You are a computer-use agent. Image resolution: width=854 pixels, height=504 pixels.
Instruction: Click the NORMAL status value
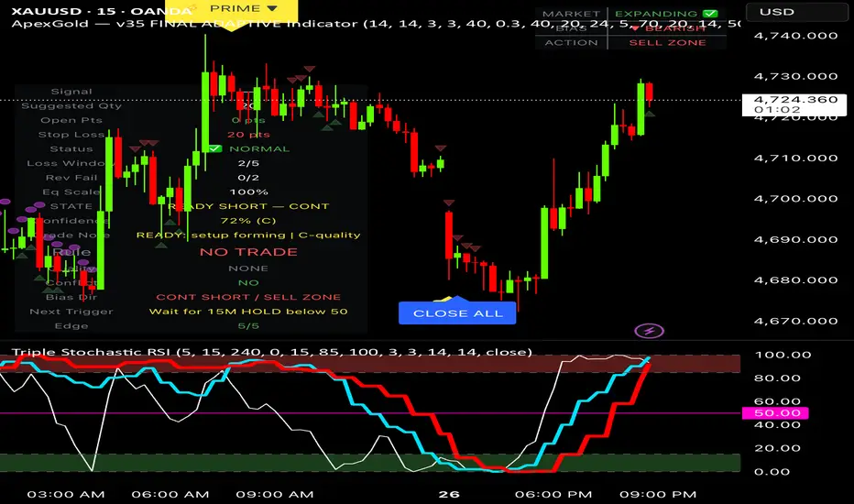pyautogui.click(x=259, y=148)
